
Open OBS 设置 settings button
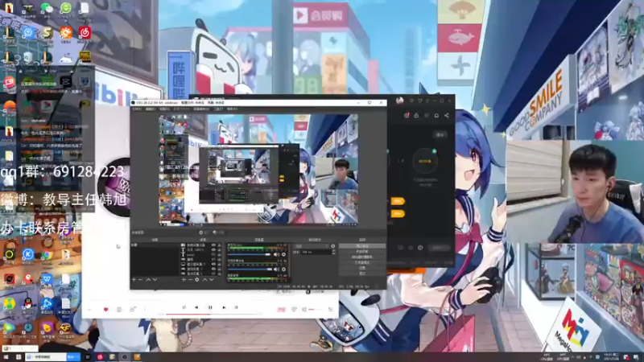point(361,268)
